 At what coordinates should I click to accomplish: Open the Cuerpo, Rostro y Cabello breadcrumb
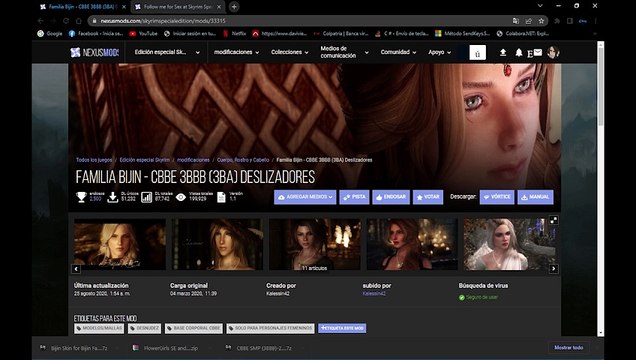pos(243,160)
